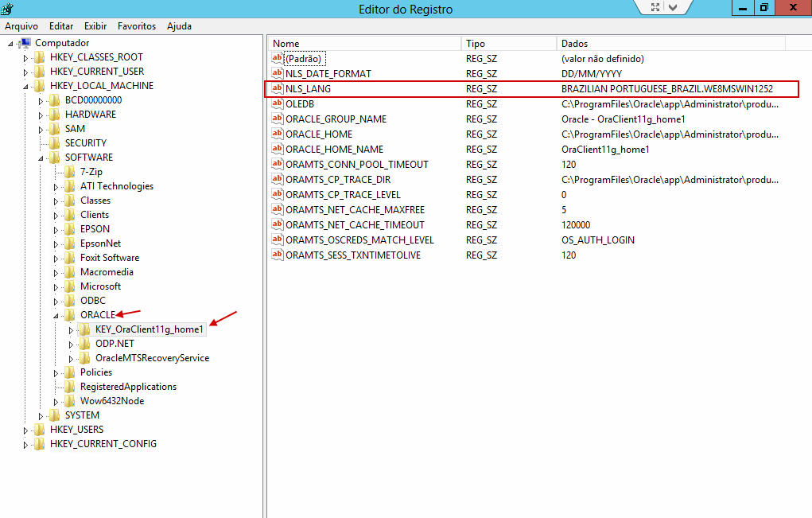The image size is (812, 518).
Task: Click the folder icon of Microsoft key
Action: (x=69, y=286)
